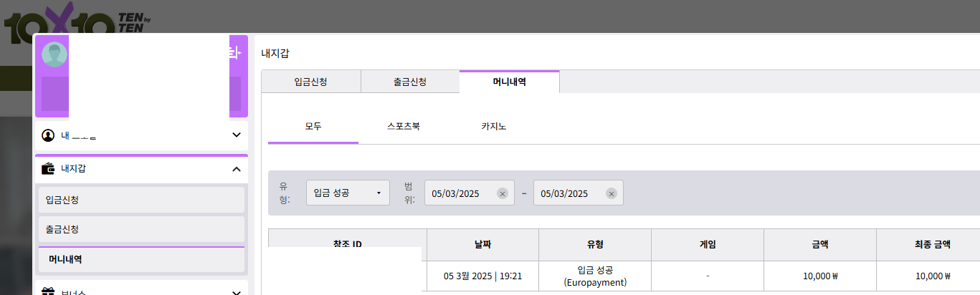Click the logout icon in purple header
Viewport: 980px width, 295px height.
234,53
